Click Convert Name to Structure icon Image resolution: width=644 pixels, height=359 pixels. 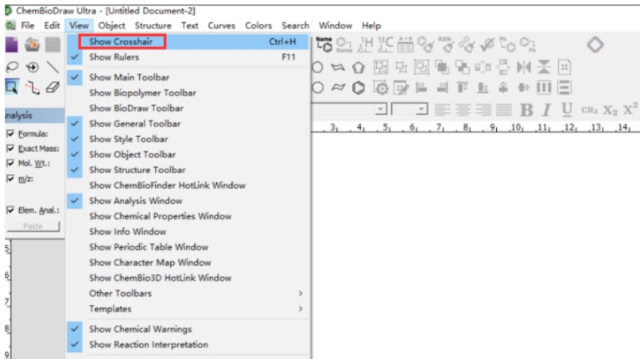coord(324,44)
